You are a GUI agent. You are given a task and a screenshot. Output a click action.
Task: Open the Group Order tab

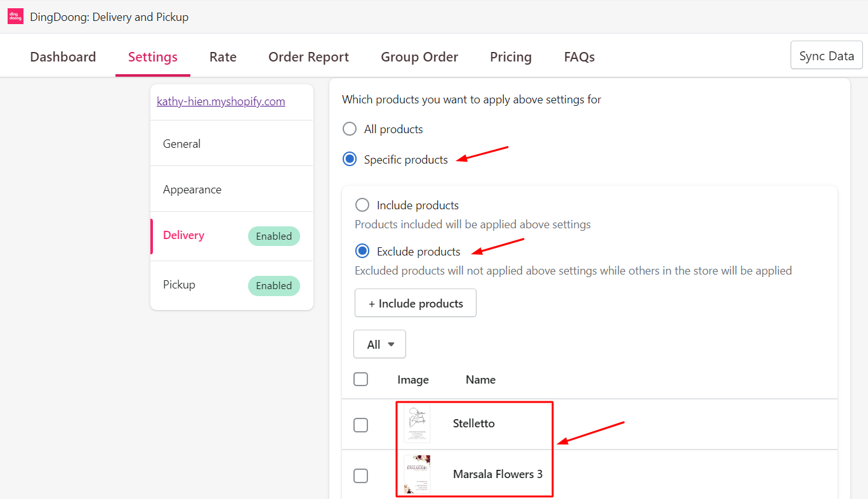coord(419,57)
